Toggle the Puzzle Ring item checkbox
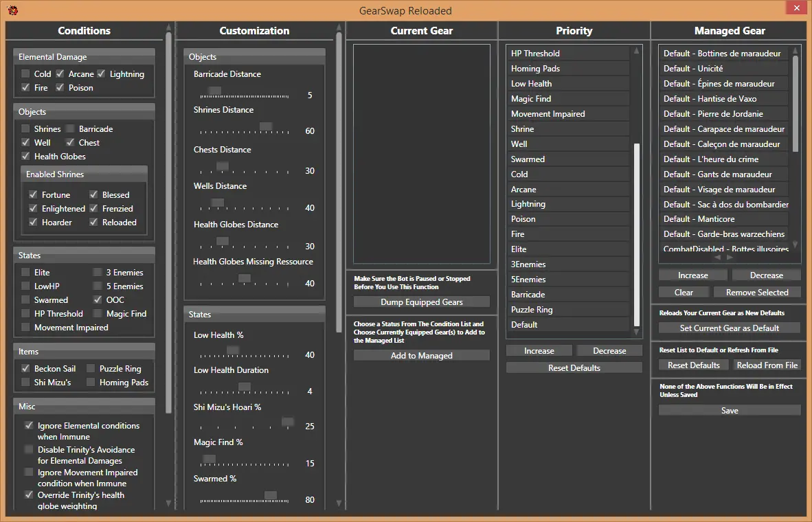 coord(91,369)
